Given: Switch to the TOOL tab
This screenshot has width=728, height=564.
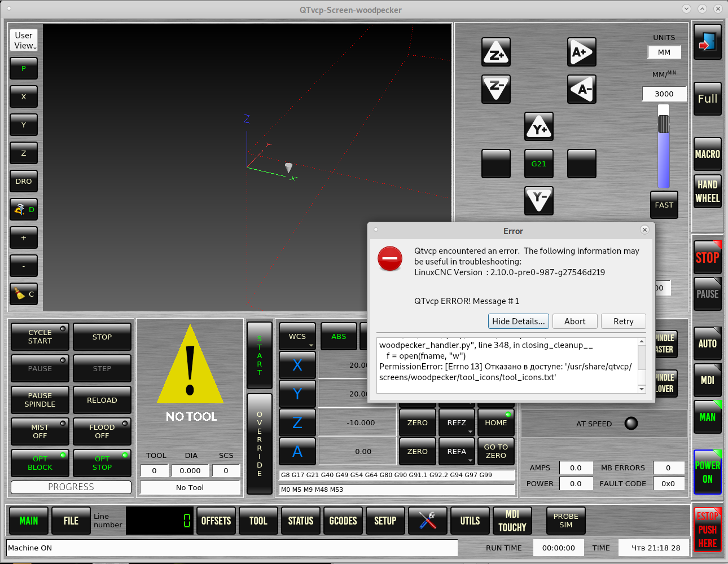Looking at the screenshot, I should 258,521.
